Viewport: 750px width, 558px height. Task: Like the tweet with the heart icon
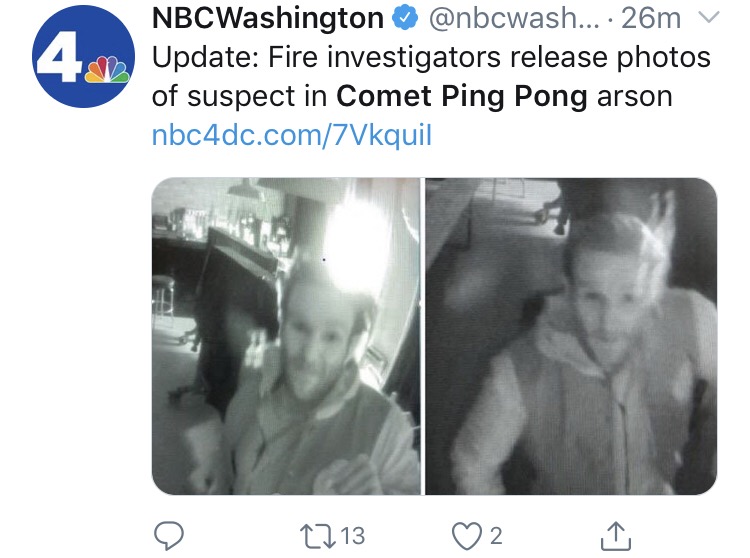pos(467,536)
